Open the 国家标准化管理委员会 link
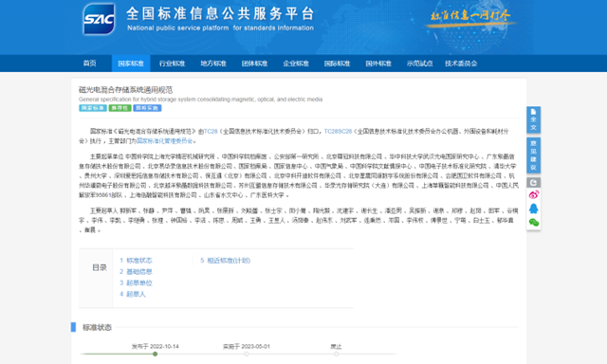 point(165,141)
